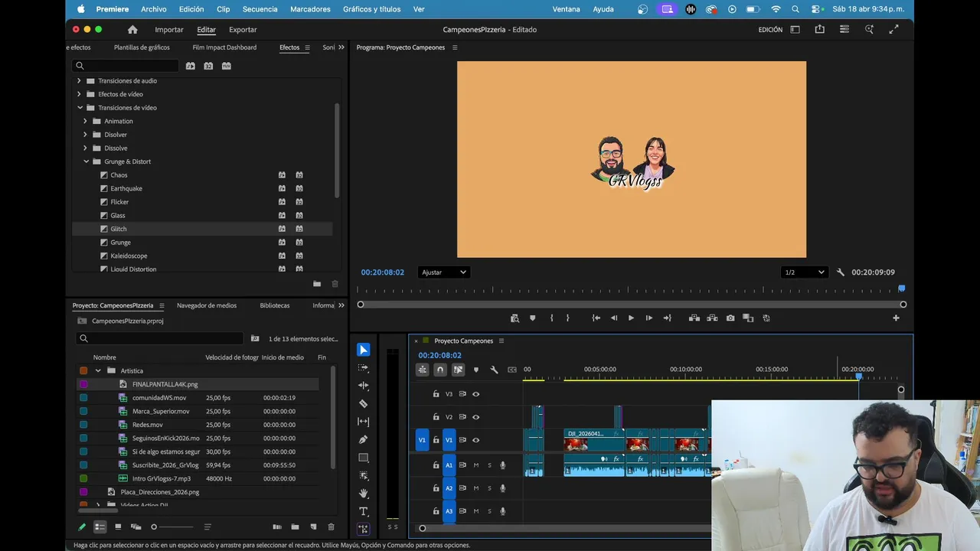Screen dimensions: 980x551
Task: Step forward one frame
Action: [x=649, y=318]
